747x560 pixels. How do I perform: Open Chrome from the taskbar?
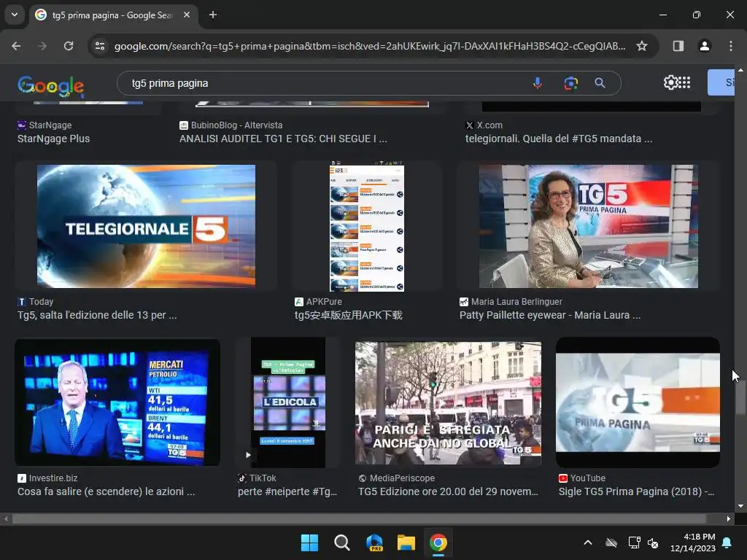[438, 542]
